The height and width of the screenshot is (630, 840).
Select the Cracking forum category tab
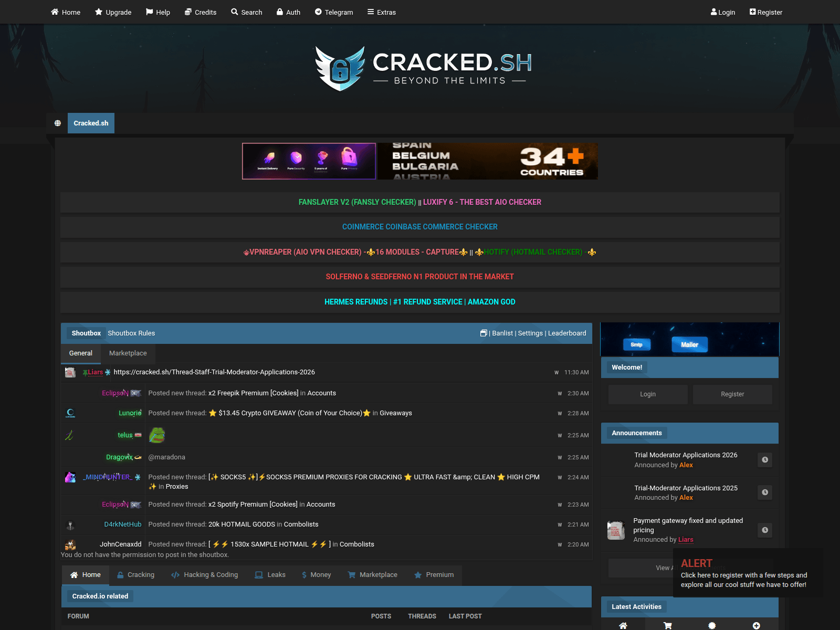click(135, 575)
